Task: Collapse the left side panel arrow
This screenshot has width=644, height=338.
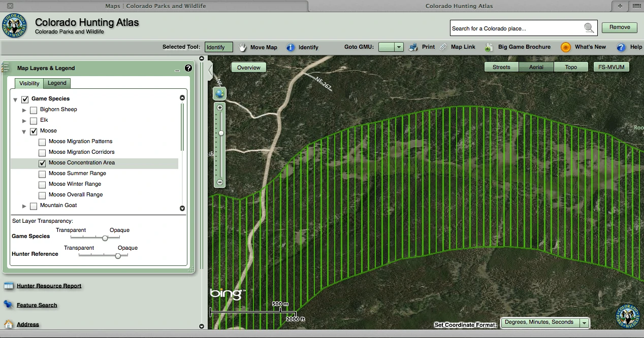Action: (x=210, y=70)
